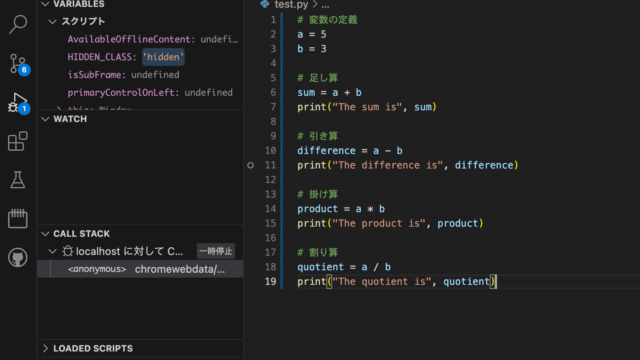Click the chromewebdata source of the anonymous frame
The height and width of the screenshot is (360, 640).
[180, 269]
